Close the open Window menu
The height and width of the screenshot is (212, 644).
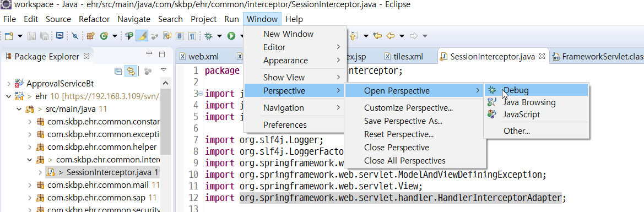pos(262,19)
